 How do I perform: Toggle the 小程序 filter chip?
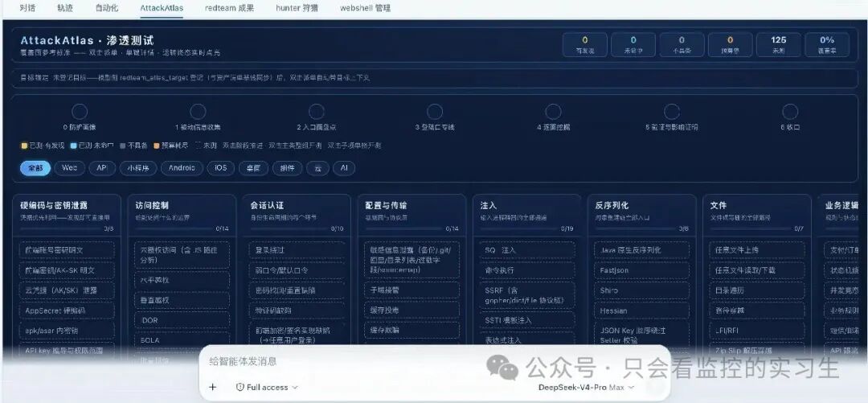(138, 168)
